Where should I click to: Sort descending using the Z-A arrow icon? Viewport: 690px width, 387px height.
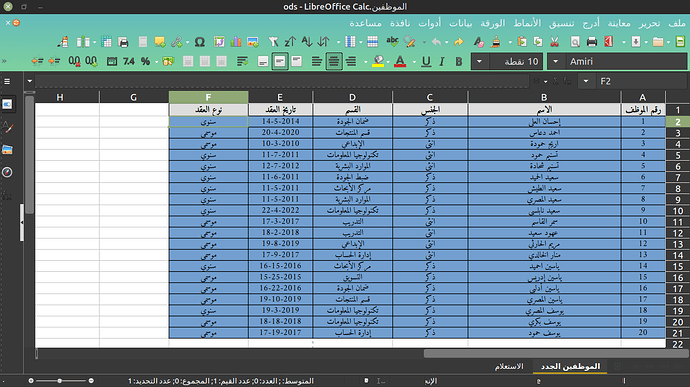click(290, 42)
